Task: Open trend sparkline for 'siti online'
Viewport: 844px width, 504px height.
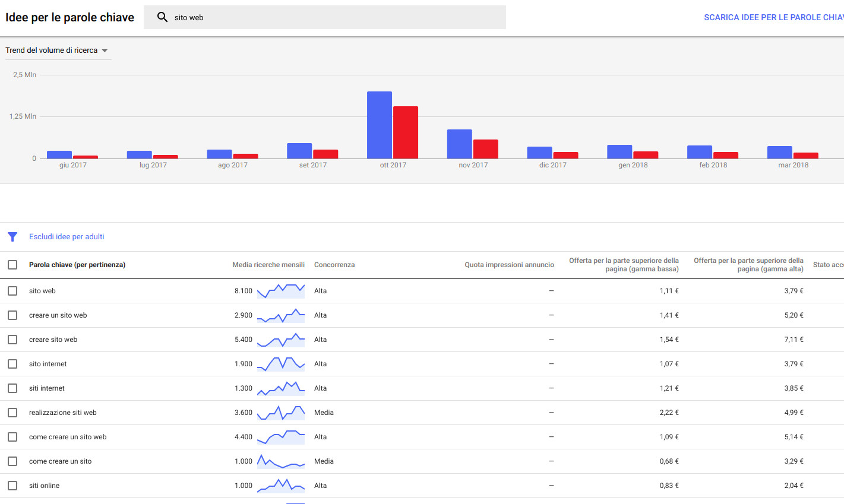Action: (281, 486)
